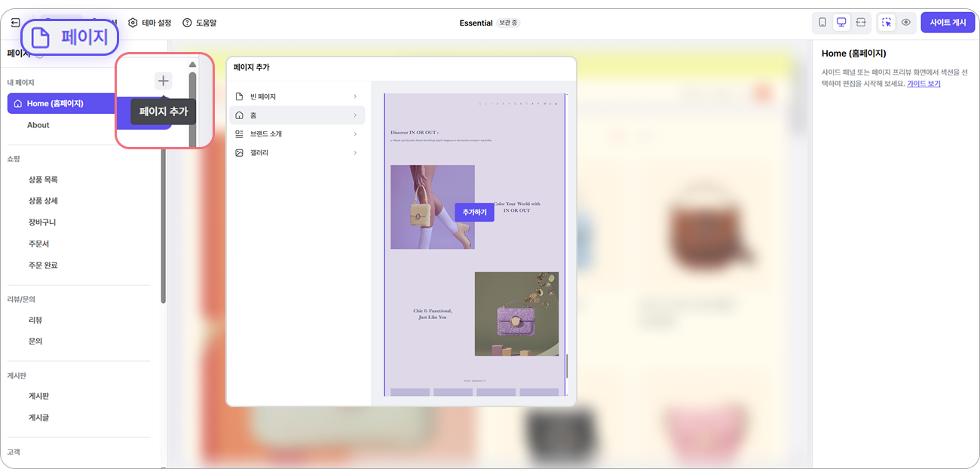
Task: Click the 빈 페이지 blank document icon
Action: [240, 97]
